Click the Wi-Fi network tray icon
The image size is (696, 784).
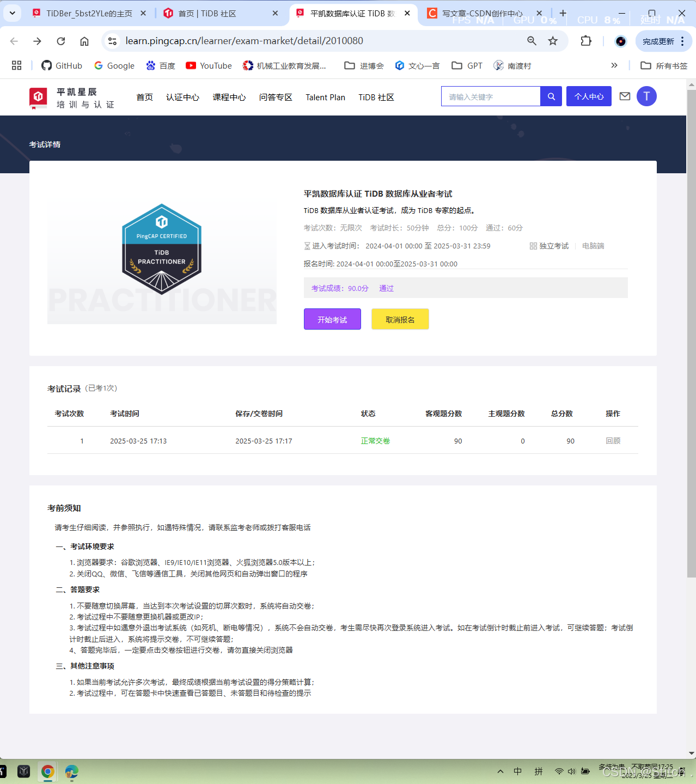559,771
